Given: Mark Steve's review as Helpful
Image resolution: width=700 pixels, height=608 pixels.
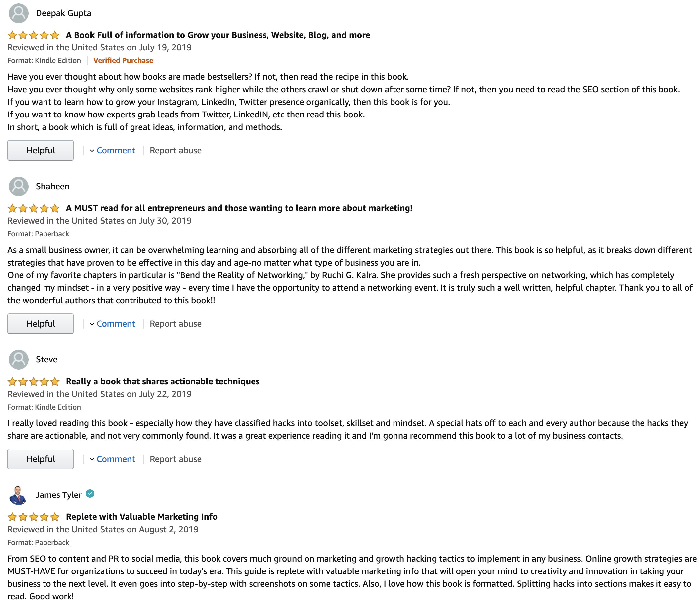Looking at the screenshot, I should coord(41,459).
